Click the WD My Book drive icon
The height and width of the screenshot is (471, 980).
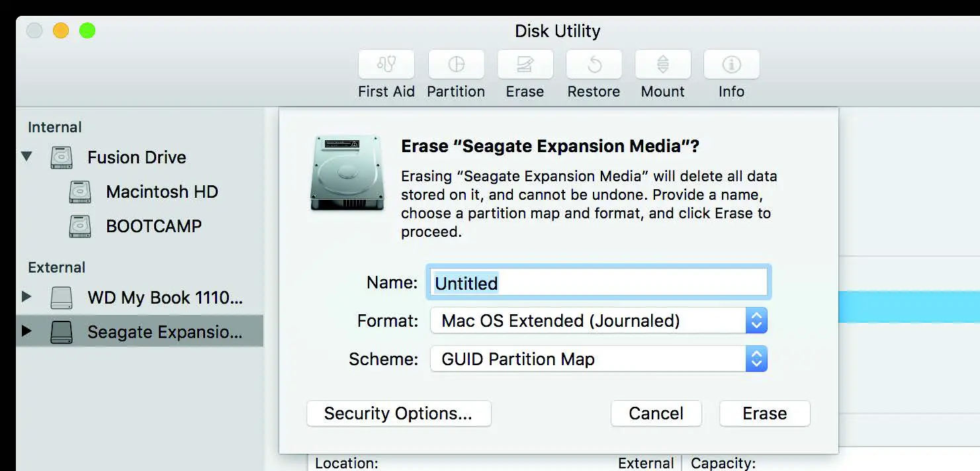62,298
